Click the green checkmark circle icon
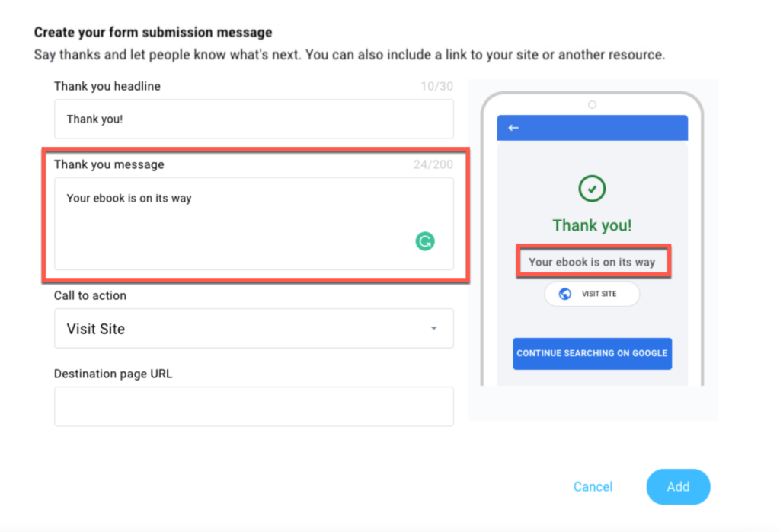780x532 pixels. 592,189
